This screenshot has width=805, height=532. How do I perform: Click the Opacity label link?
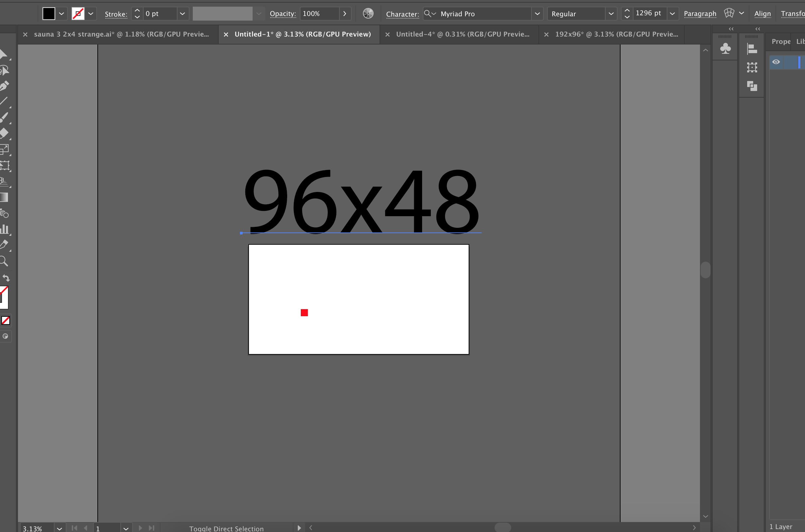coord(283,14)
